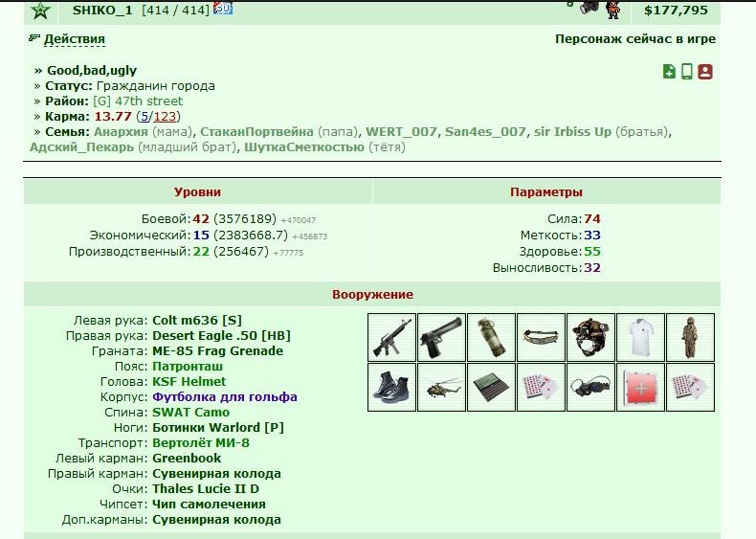Click the green star badge icon
Viewport: 756px width, 539px height.
point(40,11)
